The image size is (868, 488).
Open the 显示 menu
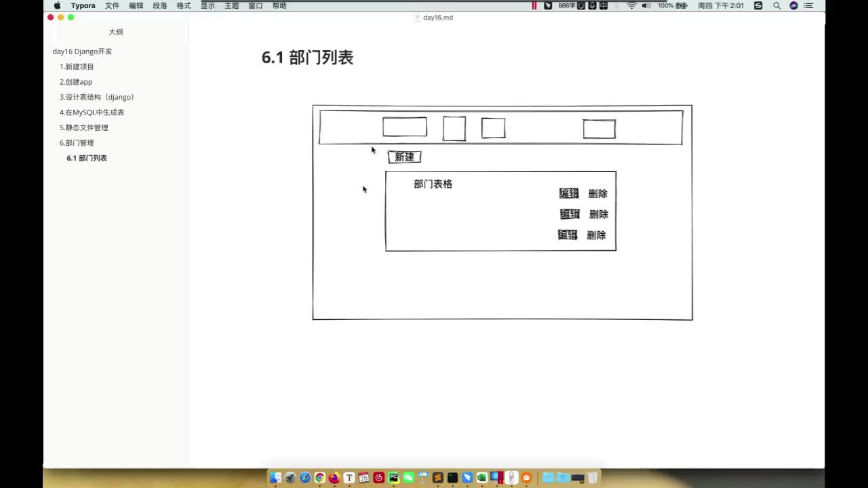(x=208, y=5)
